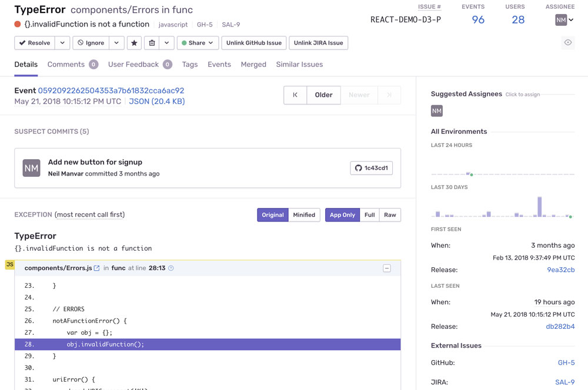Show the Raw stack trace
The image size is (588, 390).
click(x=390, y=214)
